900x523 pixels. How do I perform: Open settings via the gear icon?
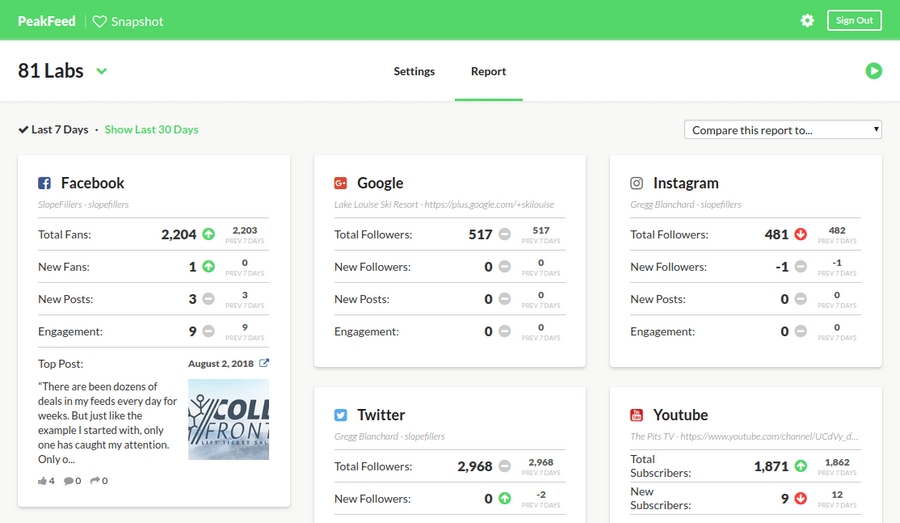(x=807, y=21)
